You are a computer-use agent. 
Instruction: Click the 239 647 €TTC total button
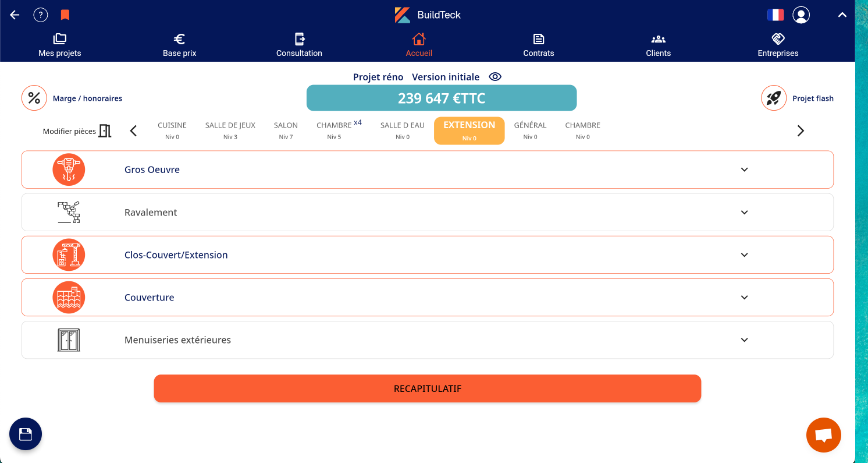point(442,98)
